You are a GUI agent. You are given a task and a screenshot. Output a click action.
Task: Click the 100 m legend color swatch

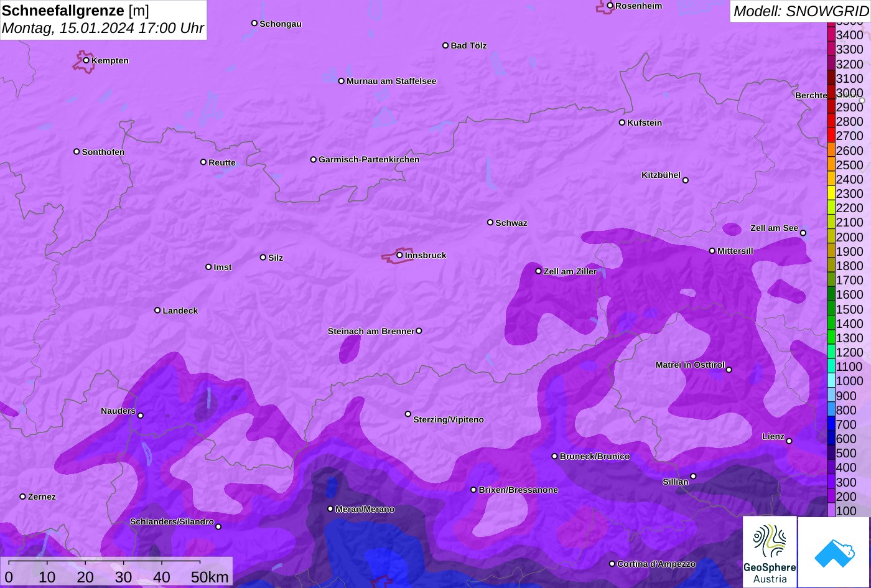831,510
